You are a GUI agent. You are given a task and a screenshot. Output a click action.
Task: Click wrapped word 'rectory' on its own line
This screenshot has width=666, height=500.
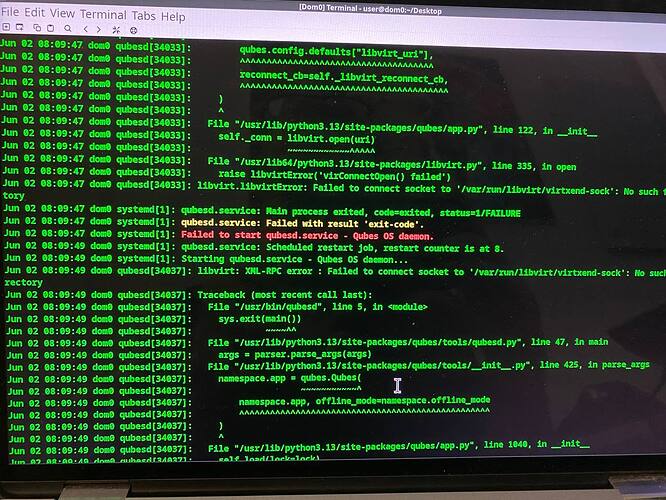click(x=23, y=282)
